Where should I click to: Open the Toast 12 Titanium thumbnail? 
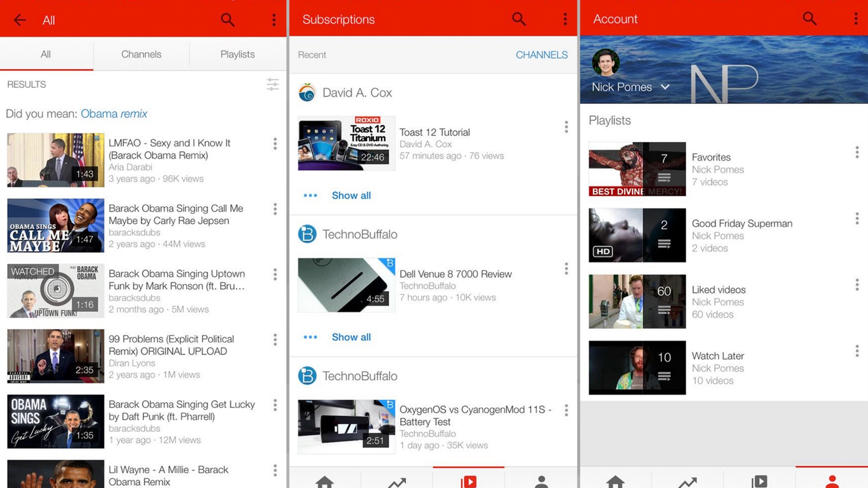[x=346, y=143]
